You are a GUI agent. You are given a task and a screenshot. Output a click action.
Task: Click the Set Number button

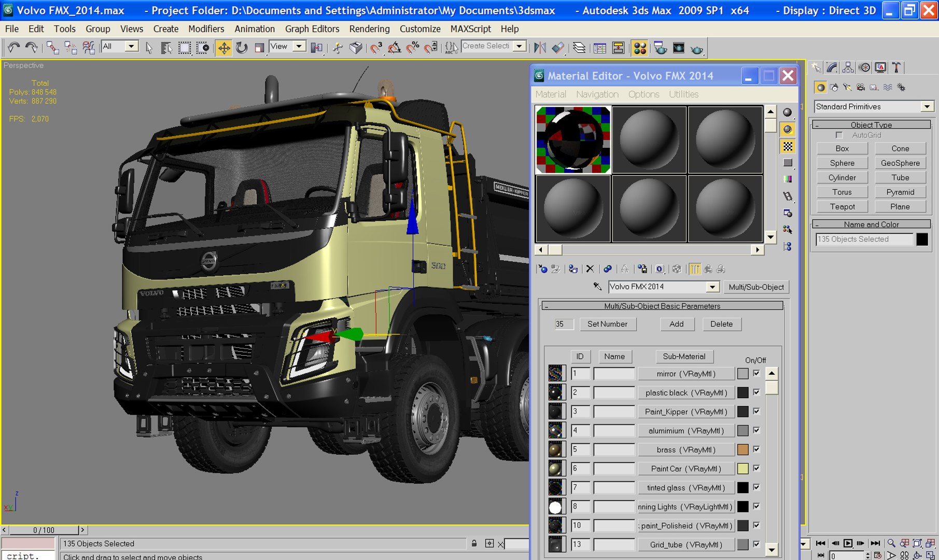[x=607, y=324]
